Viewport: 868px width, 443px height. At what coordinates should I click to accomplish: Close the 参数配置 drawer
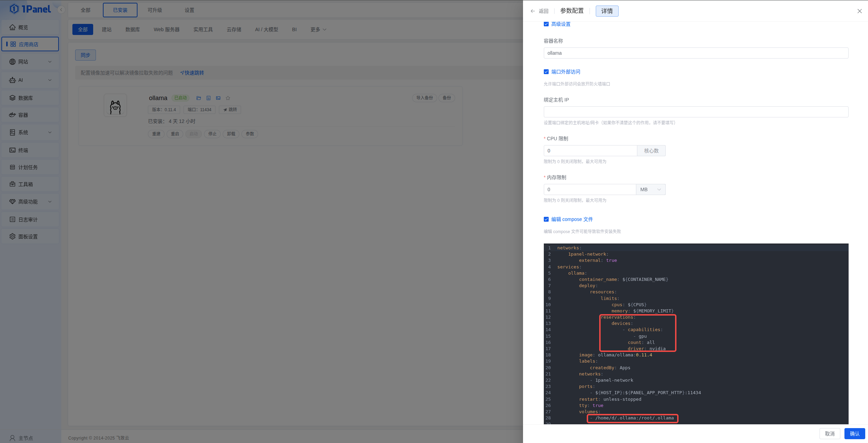(x=860, y=11)
